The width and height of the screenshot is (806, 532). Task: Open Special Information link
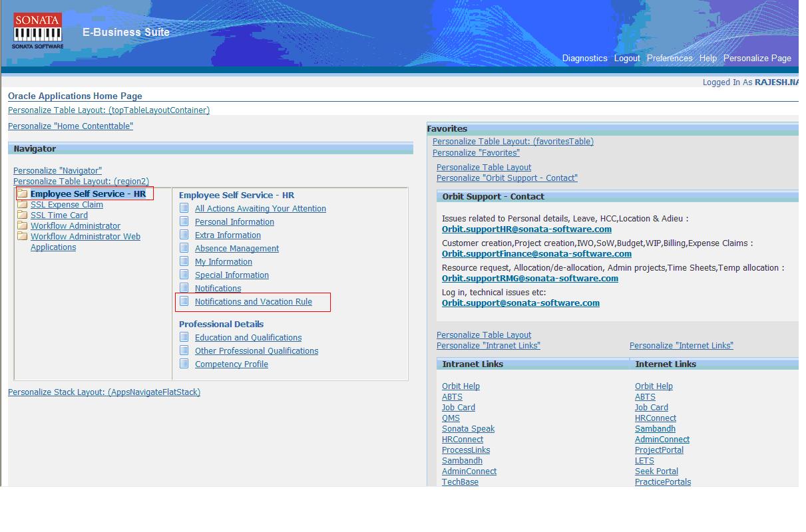tap(232, 275)
